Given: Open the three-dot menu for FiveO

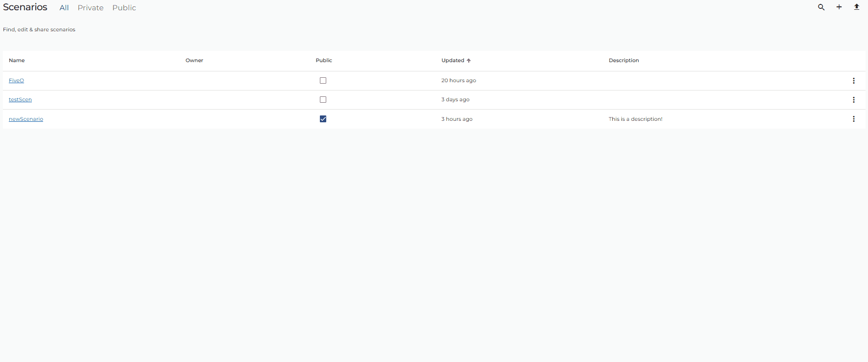Looking at the screenshot, I should point(854,81).
